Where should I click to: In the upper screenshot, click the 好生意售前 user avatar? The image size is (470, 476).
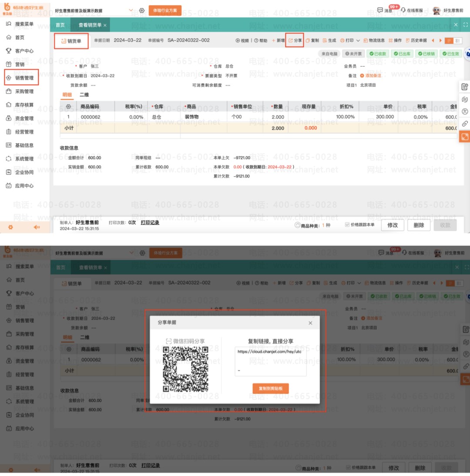click(x=436, y=10)
